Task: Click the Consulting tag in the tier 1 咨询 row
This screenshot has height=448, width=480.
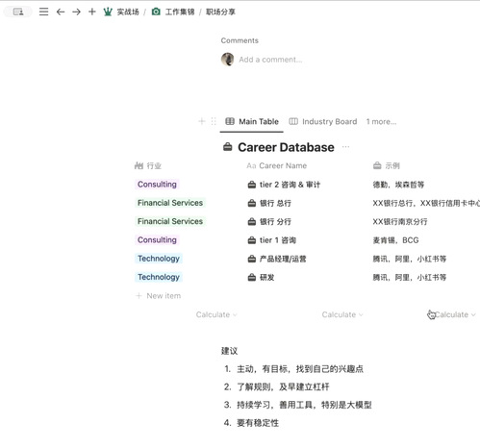Action: pos(157,240)
